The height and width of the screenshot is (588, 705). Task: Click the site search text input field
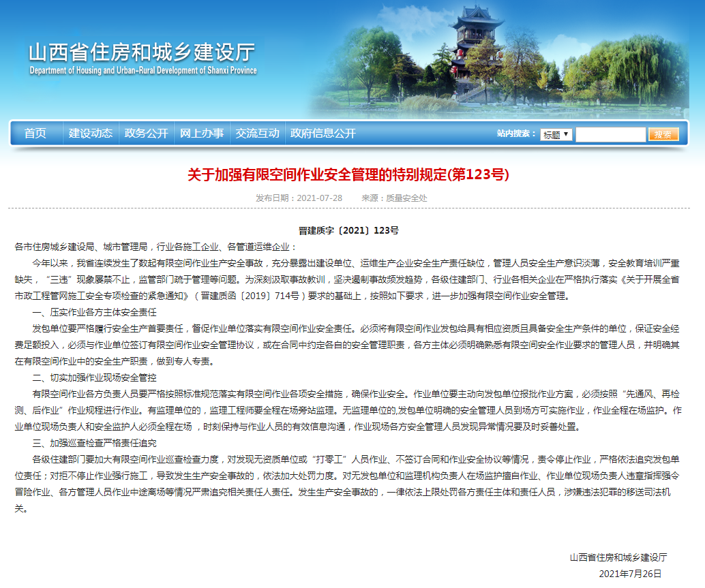tap(610, 135)
